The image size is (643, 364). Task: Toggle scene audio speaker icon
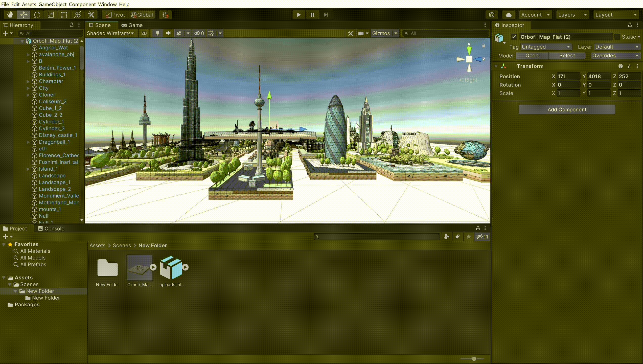[168, 33]
